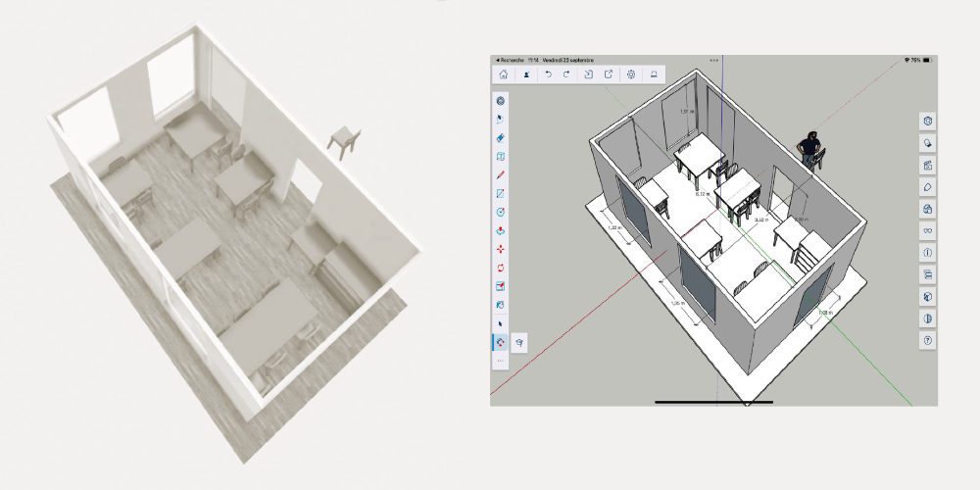Image resolution: width=980 pixels, height=490 pixels.
Task: Select the Eraser tool
Action: [x=501, y=137]
